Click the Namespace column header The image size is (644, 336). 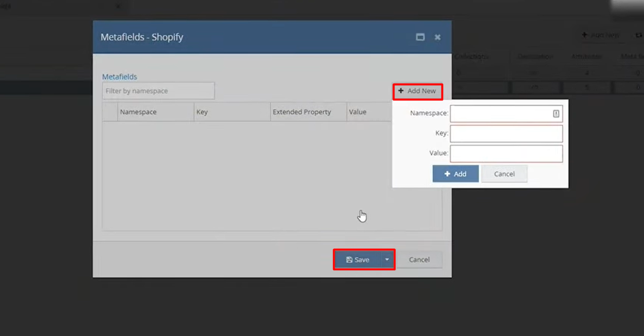coord(155,112)
